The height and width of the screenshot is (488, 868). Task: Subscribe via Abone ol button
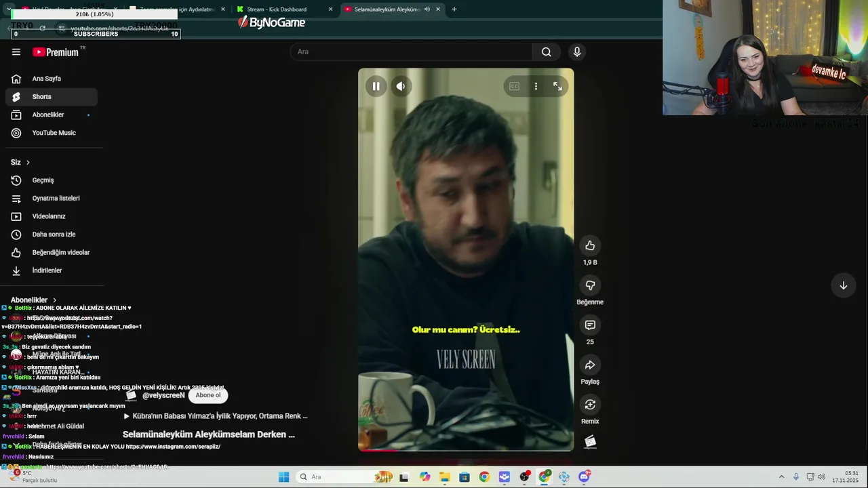point(208,395)
